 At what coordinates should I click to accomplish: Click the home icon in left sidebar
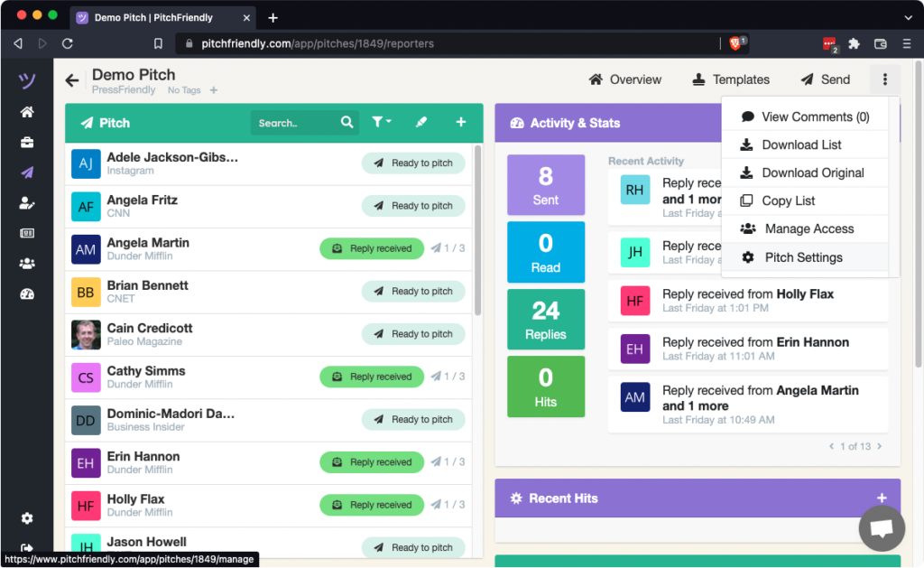27,112
